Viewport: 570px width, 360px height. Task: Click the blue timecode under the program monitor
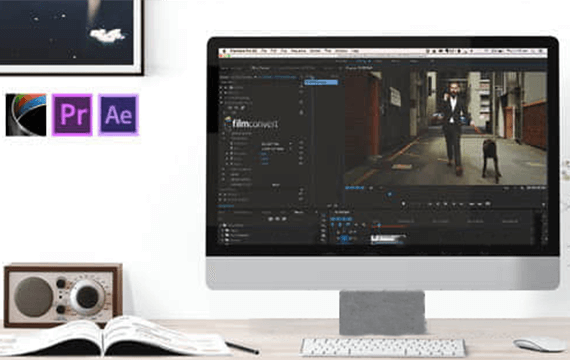coord(354,188)
